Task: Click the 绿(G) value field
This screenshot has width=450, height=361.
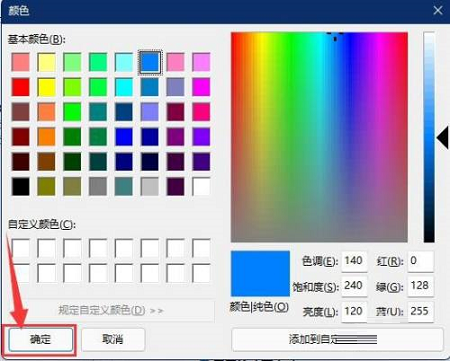Action: tap(420, 286)
